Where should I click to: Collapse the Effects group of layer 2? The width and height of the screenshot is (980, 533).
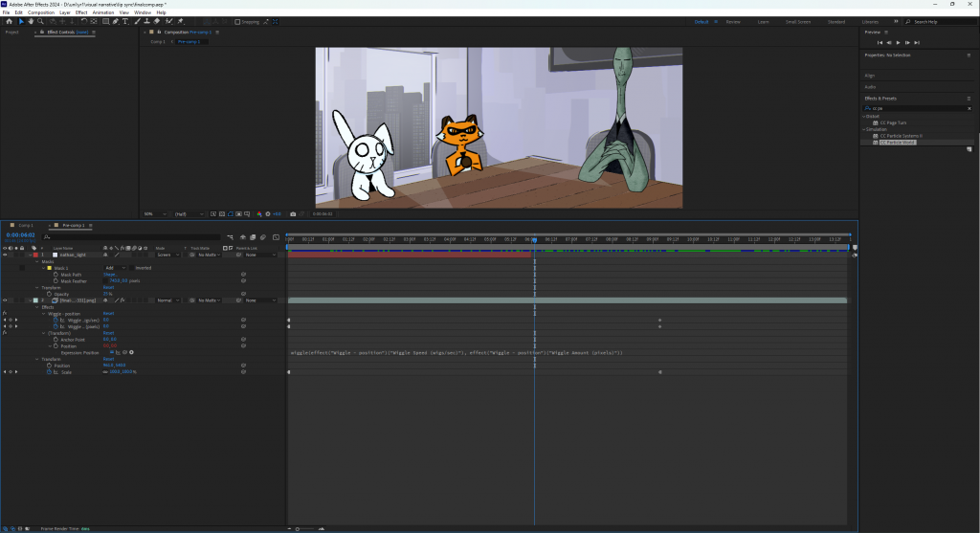pos(37,307)
